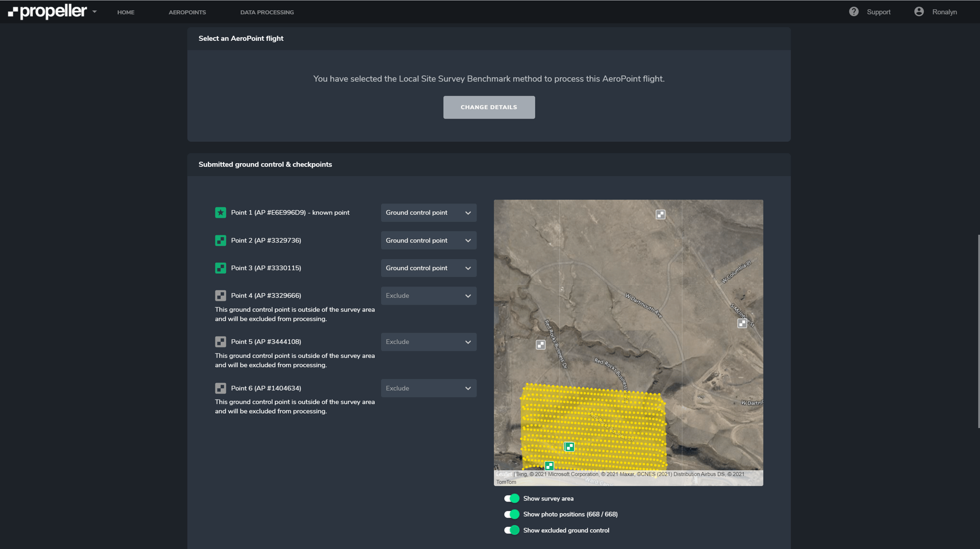Click the 'Point 1 (AP #E6E996D9) - known point' label
980x549 pixels.
click(x=290, y=213)
